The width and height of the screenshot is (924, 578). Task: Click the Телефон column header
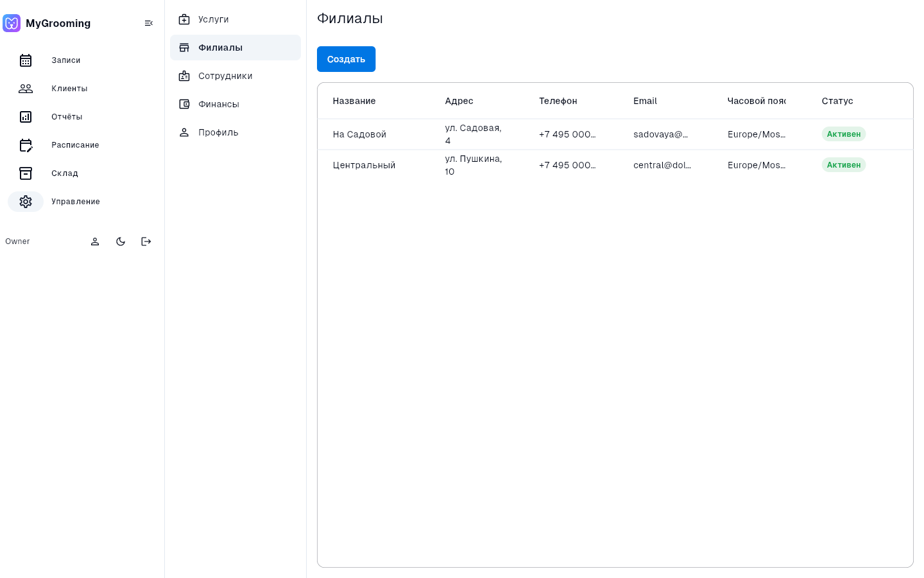point(558,101)
